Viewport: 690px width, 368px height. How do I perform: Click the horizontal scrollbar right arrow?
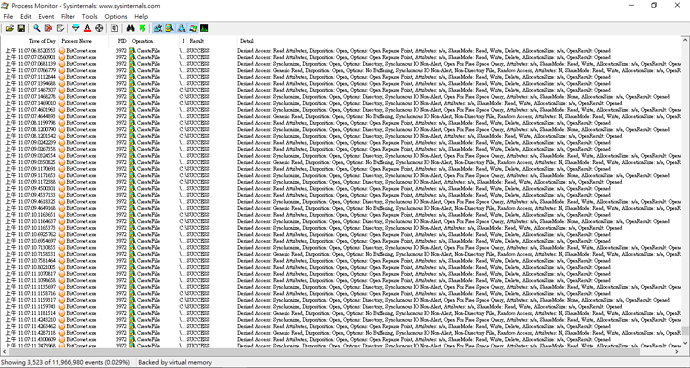(678, 351)
